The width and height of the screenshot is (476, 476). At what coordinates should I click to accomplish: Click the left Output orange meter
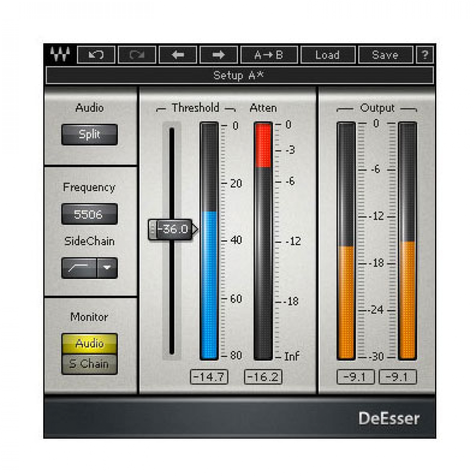pyautogui.click(x=346, y=241)
